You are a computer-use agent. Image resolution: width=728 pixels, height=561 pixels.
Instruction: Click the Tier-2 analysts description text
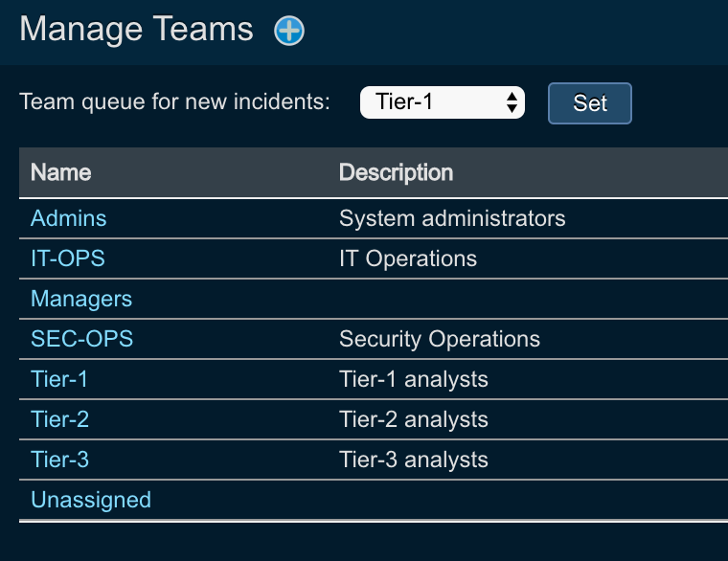(x=413, y=419)
